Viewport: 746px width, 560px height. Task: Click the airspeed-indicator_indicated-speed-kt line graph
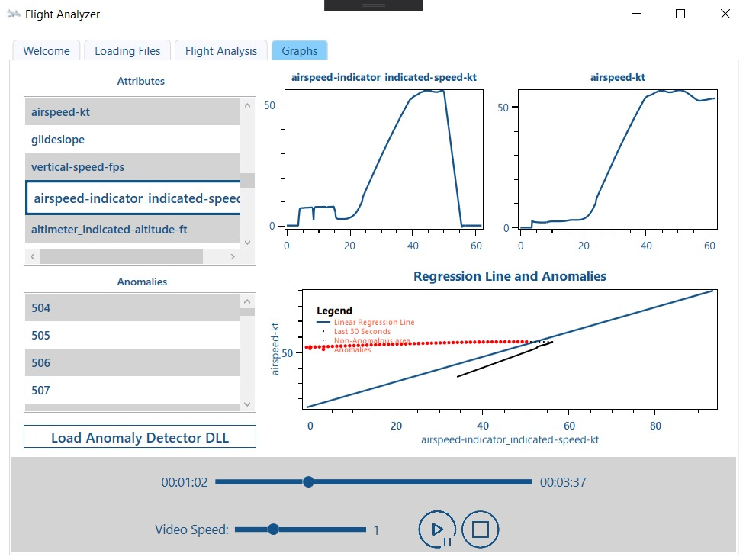pyautogui.click(x=384, y=159)
